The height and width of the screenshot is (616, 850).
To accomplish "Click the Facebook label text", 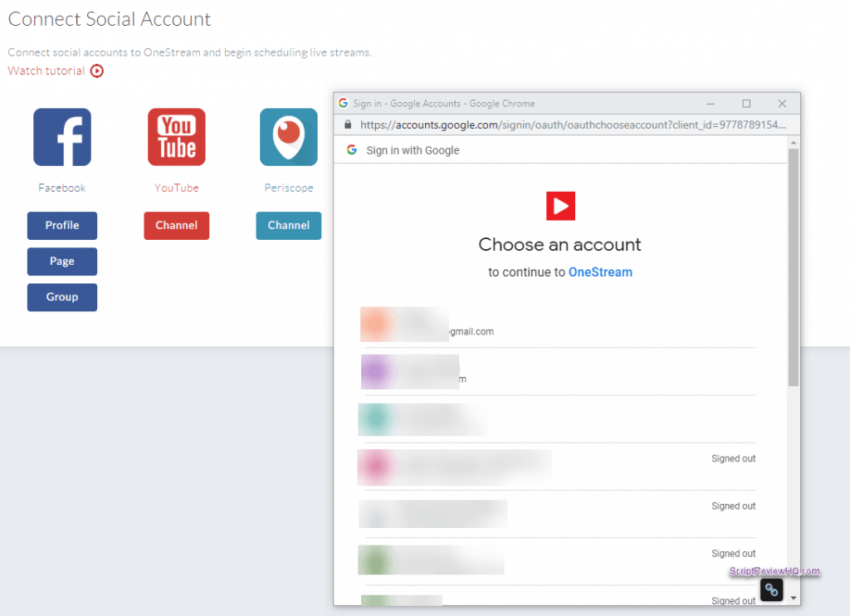I will coord(61,188).
